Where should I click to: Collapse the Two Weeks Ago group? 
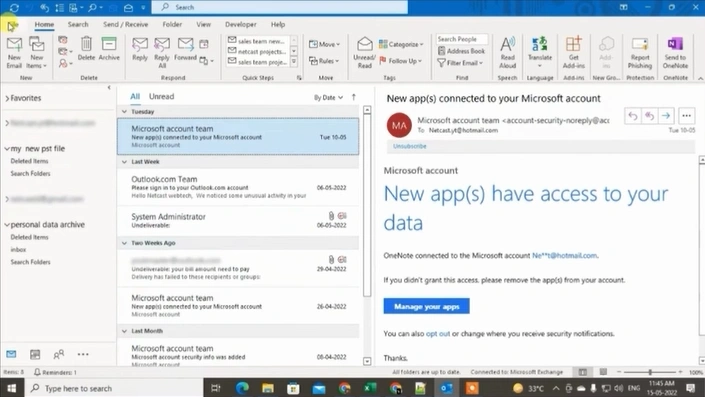click(125, 243)
